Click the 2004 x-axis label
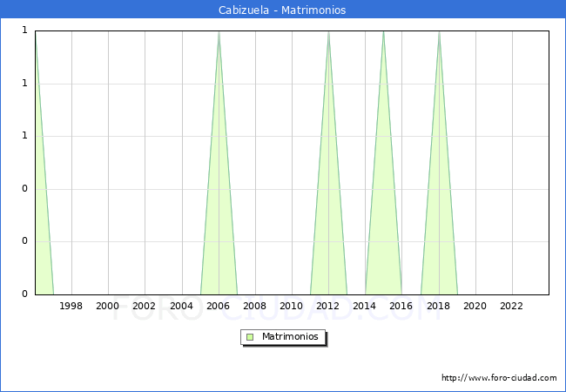Viewport: 566px width, 392px height. click(x=182, y=306)
